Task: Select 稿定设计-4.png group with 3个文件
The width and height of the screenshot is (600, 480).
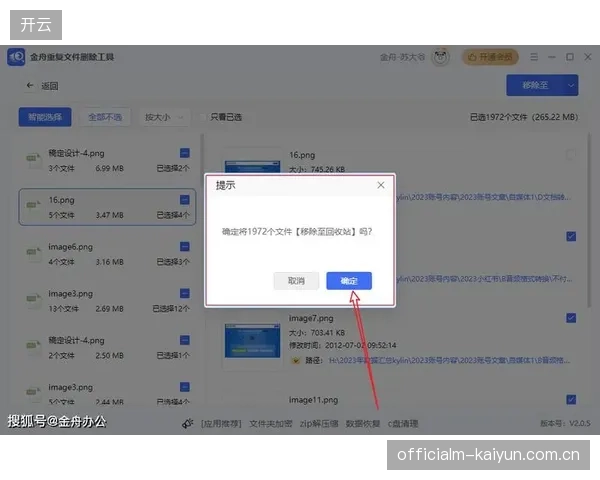Action: coord(107,160)
